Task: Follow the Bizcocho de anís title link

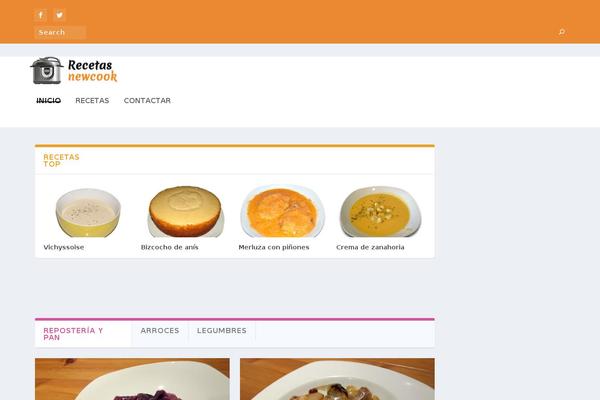Action: [x=170, y=247]
